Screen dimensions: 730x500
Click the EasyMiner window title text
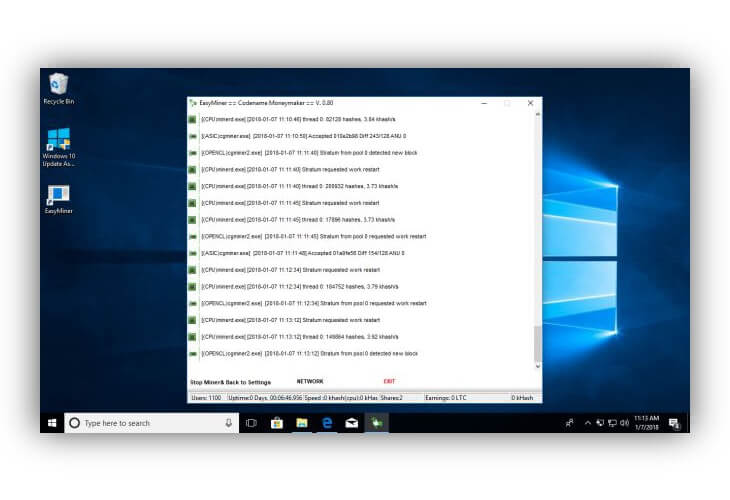click(x=266, y=103)
